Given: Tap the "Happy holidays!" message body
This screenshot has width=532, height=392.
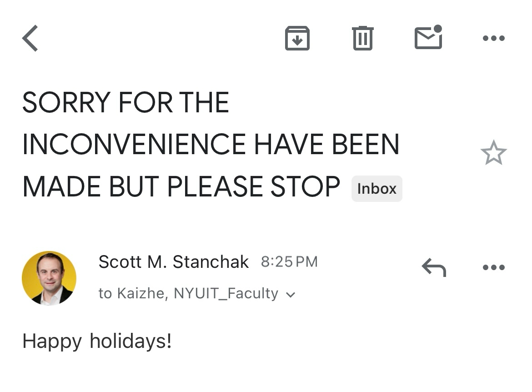Looking at the screenshot, I should point(97,341).
